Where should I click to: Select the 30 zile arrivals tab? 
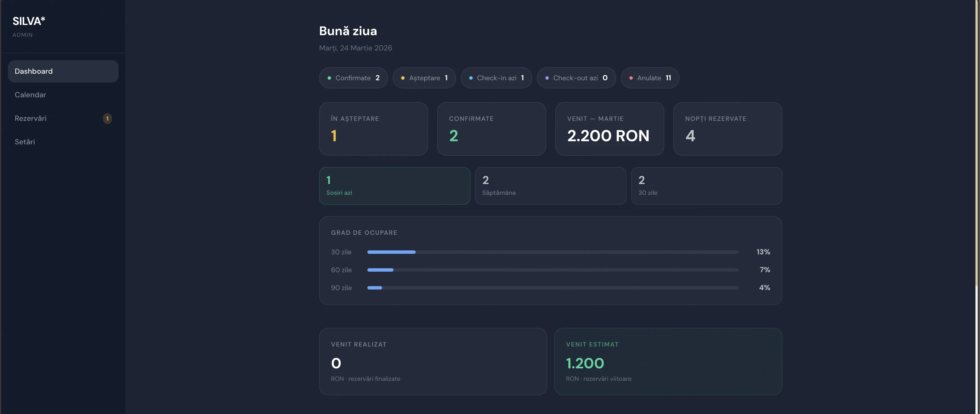(706, 186)
